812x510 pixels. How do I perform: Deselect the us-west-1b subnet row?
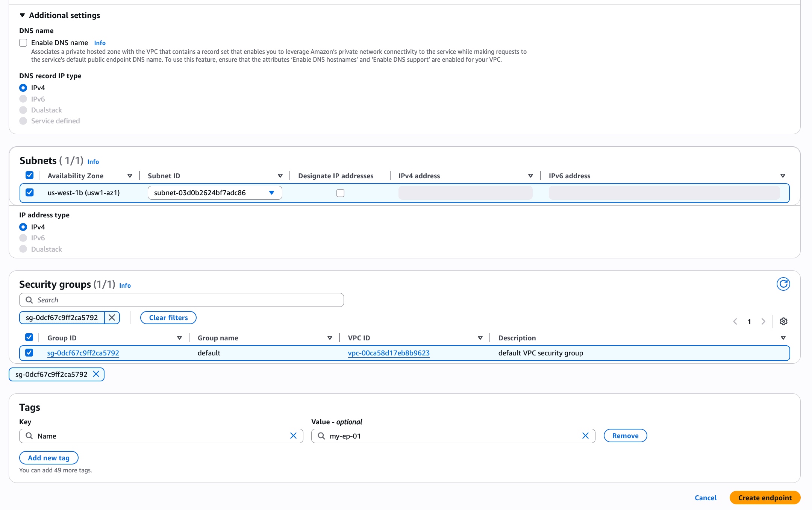click(x=30, y=192)
